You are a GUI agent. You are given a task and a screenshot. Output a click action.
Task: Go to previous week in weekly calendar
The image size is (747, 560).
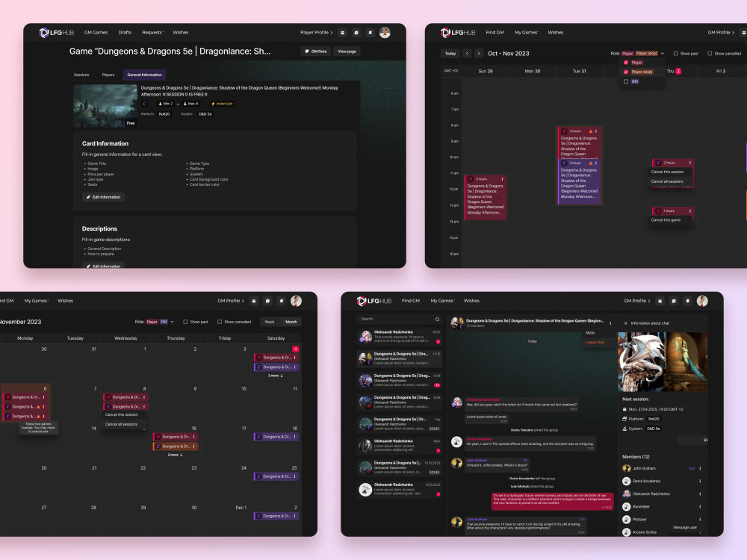point(467,53)
